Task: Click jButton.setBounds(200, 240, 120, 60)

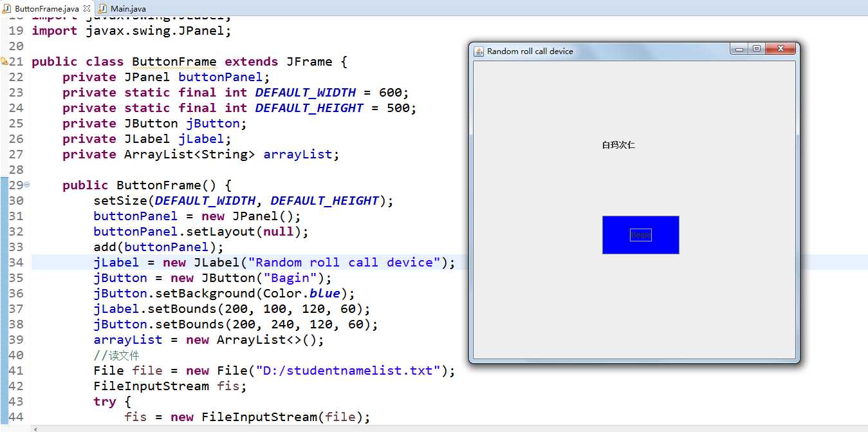Action: click(x=235, y=324)
